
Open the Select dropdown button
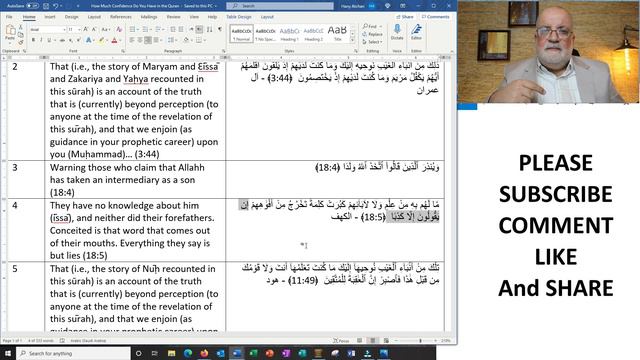click(x=372, y=42)
